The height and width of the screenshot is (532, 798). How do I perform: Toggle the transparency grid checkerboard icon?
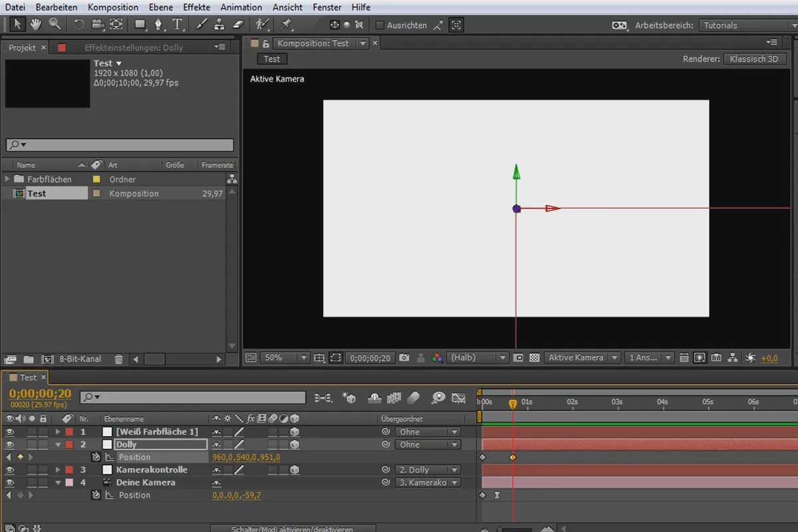click(534, 358)
